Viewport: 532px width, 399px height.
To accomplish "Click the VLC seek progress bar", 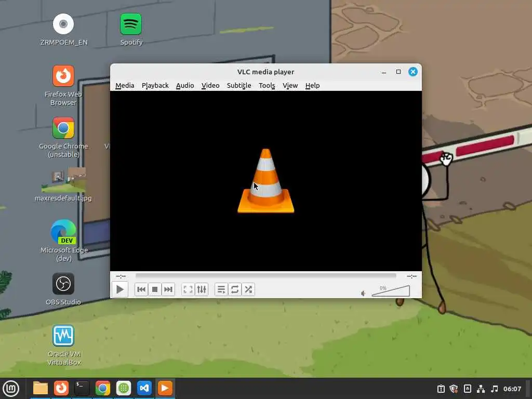I will pyautogui.click(x=265, y=276).
